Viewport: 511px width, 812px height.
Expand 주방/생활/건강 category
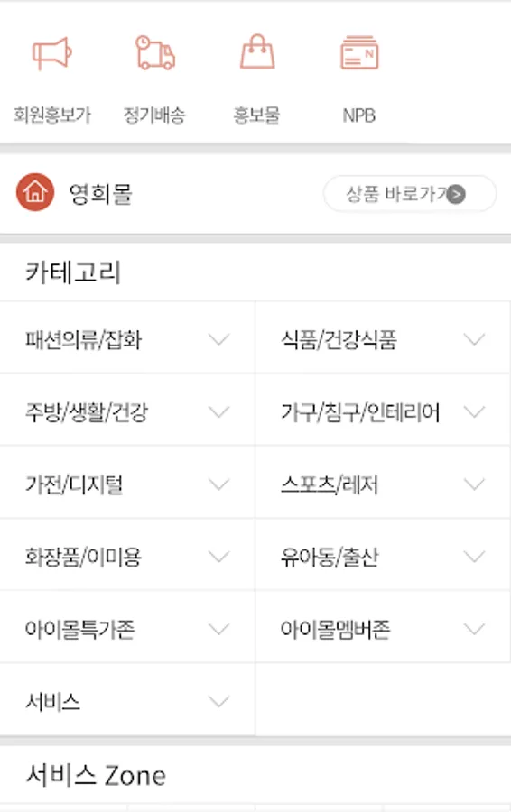pyautogui.click(x=127, y=411)
